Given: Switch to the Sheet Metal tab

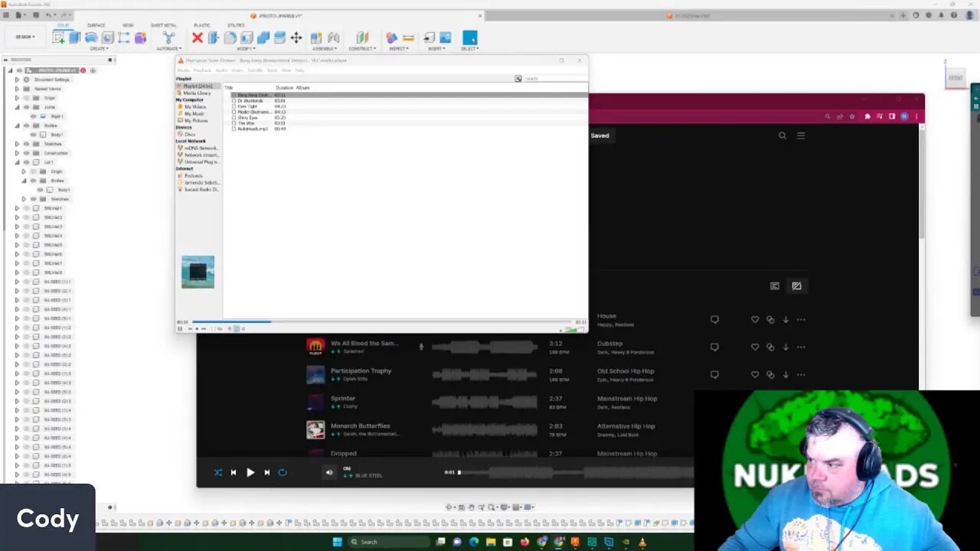Looking at the screenshot, I should pos(163,25).
